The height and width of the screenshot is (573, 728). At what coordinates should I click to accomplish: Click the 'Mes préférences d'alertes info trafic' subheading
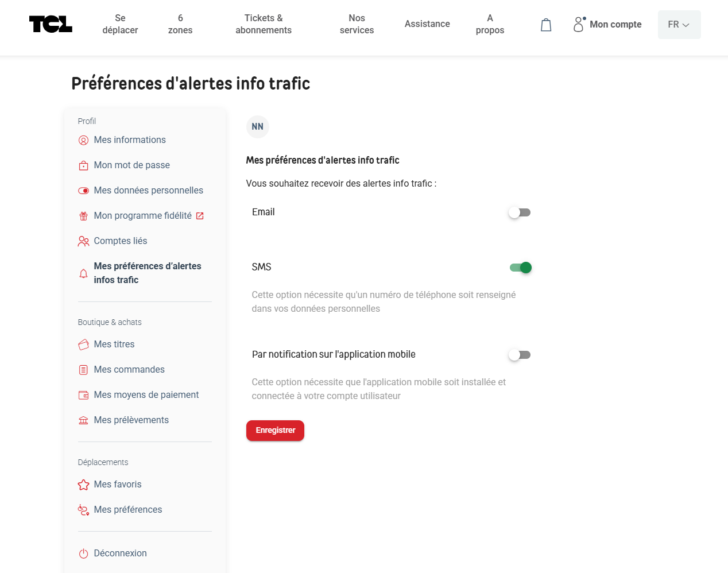point(323,161)
